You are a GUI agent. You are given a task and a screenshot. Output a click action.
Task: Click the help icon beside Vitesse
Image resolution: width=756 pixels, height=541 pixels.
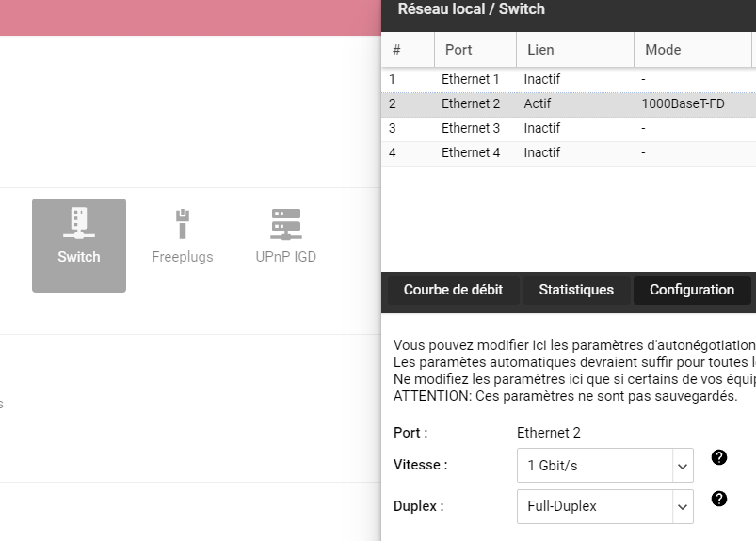tap(719, 457)
